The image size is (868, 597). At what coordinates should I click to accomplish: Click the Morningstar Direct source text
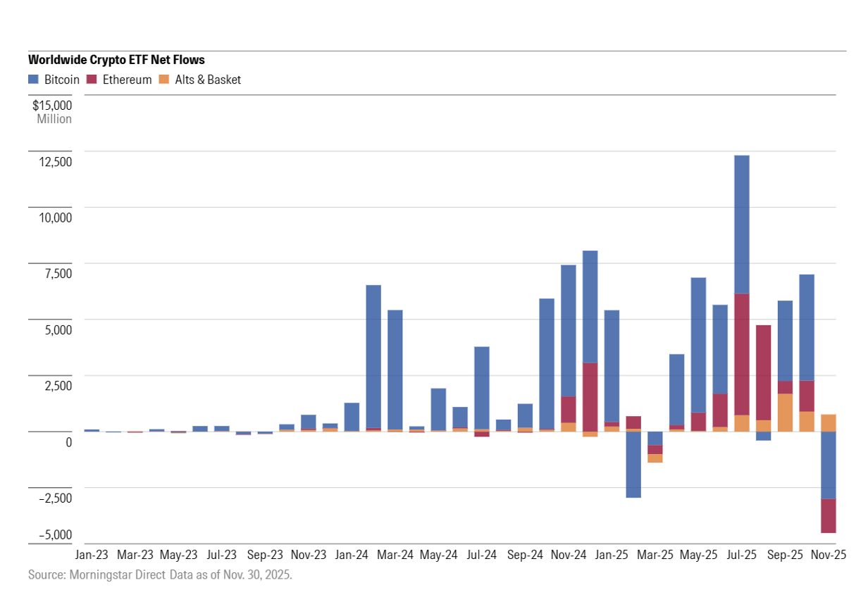pyautogui.click(x=160, y=574)
